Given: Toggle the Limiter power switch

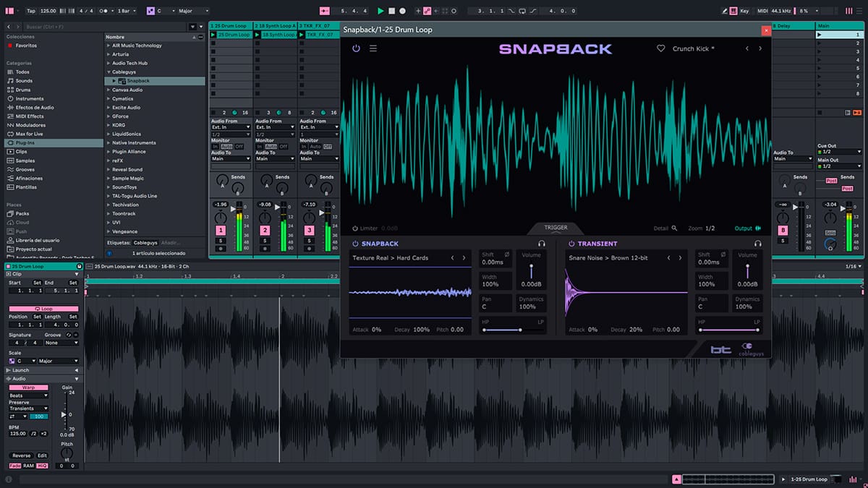Looking at the screenshot, I should [354, 228].
